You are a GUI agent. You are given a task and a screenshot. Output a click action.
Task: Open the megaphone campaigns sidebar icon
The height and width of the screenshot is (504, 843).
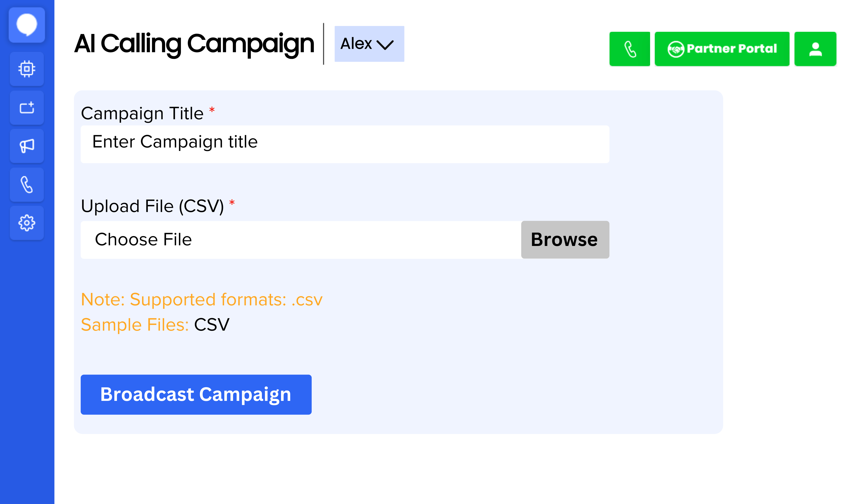click(x=27, y=146)
